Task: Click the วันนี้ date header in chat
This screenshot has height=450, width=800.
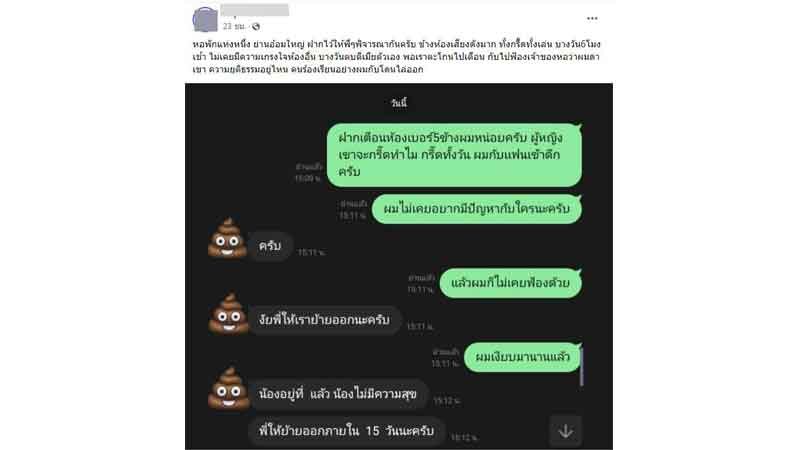Action: click(x=399, y=103)
